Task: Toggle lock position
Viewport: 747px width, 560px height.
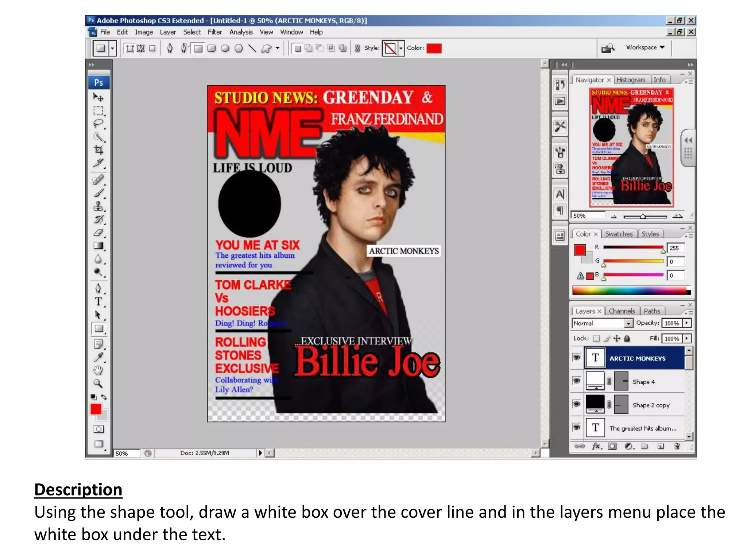Action: click(x=617, y=338)
